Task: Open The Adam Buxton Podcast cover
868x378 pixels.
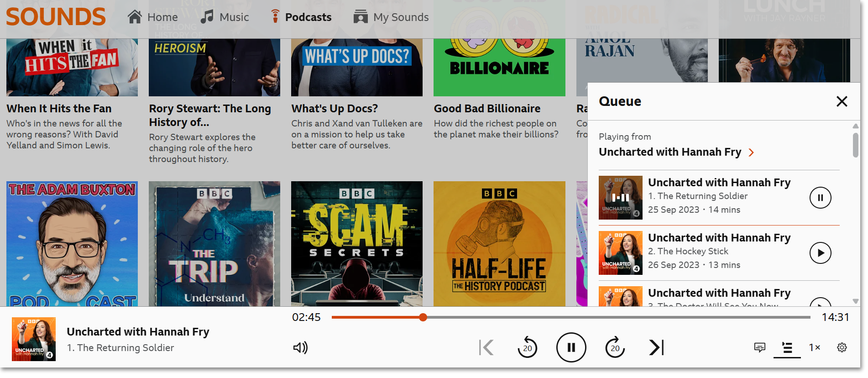Action: click(x=72, y=244)
